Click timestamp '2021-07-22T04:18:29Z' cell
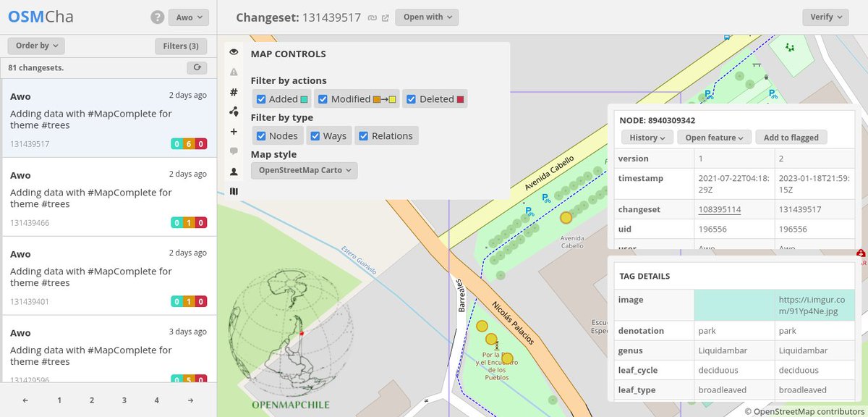 point(733,183)
